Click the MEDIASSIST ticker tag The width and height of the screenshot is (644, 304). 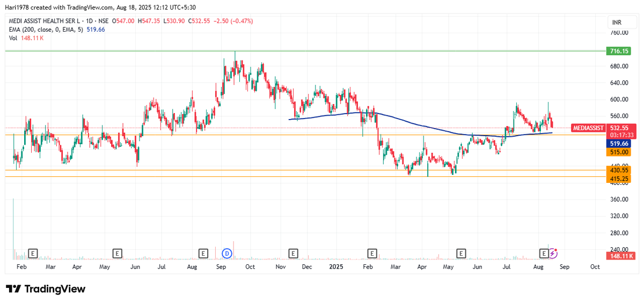[588, 128]
